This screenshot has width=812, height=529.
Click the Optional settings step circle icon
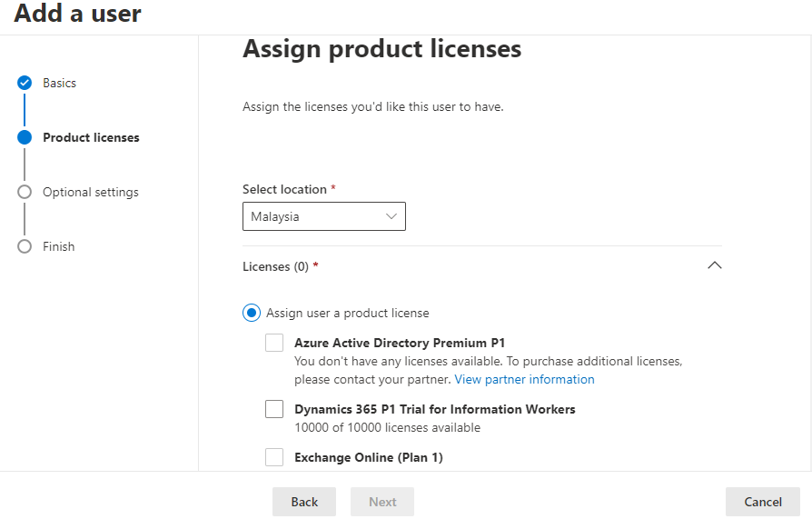25,192
